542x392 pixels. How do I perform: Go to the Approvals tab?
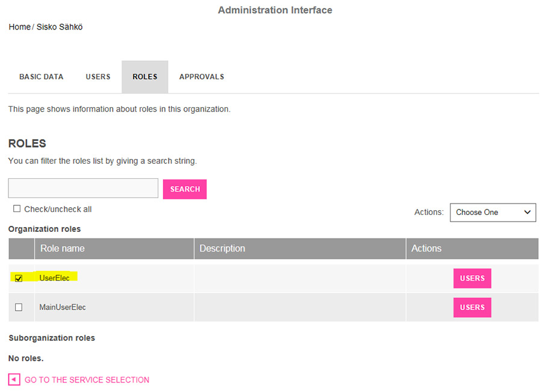point(202,76)
